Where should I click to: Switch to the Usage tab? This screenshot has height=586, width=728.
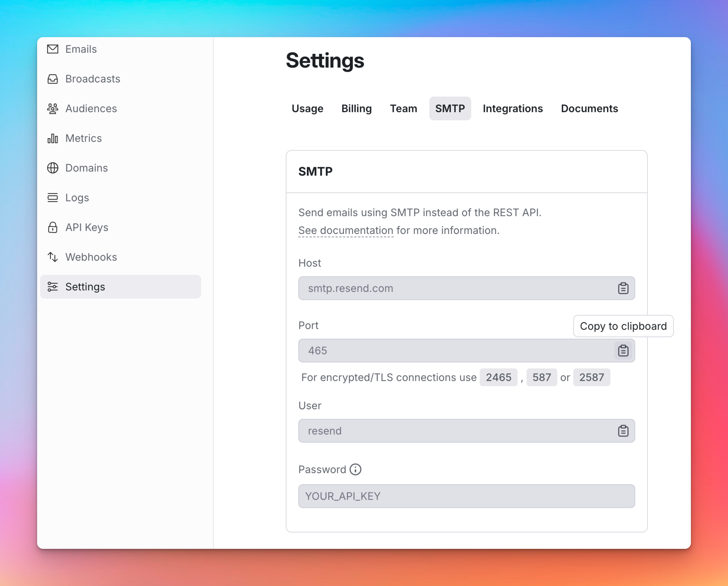[x=307, y=108]
